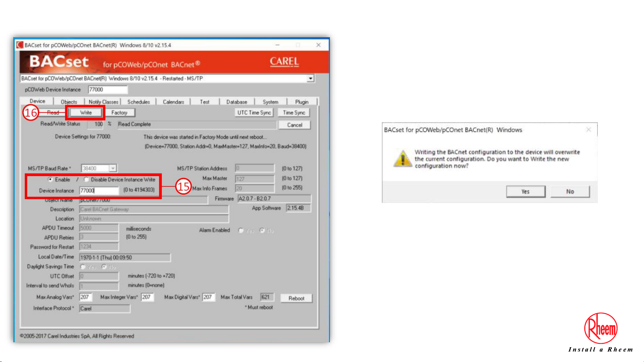Click the Max Digital Vars field
Screen dimensions: 644x362
209,297
